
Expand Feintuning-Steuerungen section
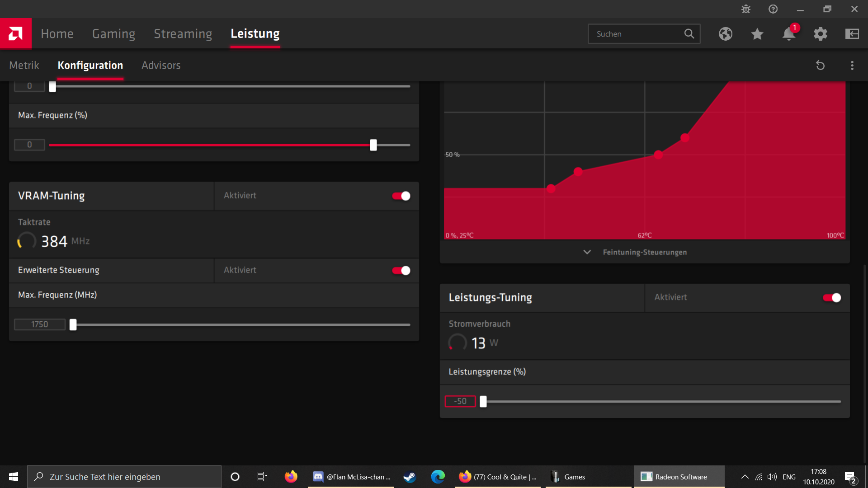(635, 252)
